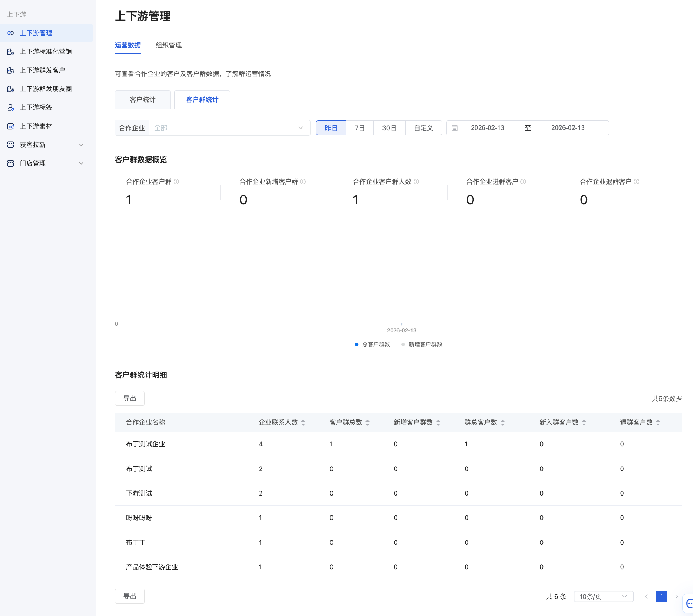The width and height of the screenshot is (693, 616).
Task: Click the top 导出 button above table
Action: pos(130,398)
